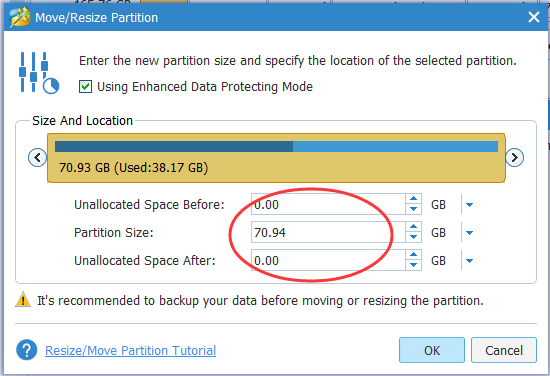Confirm with the OK button

432,350
